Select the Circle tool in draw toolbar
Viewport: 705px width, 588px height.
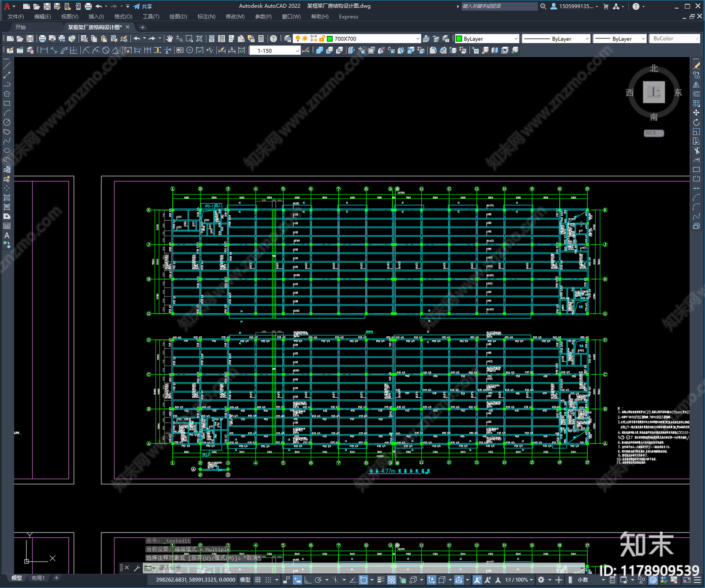coord(7,122)
